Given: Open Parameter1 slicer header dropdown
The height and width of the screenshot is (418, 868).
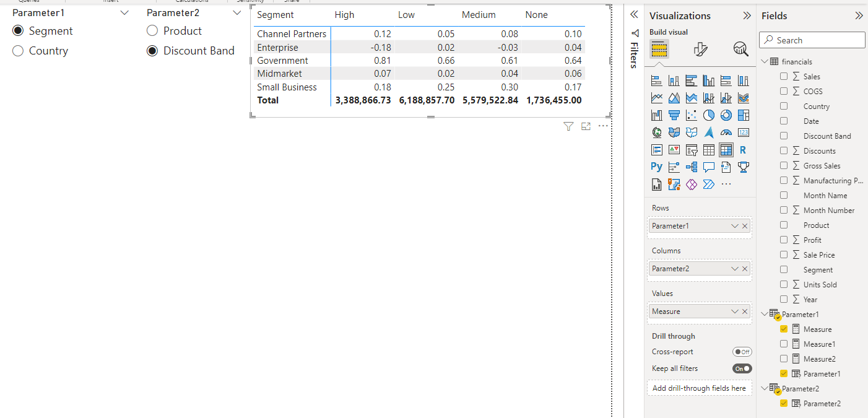Looking at the screenshot, I should 124,13.
